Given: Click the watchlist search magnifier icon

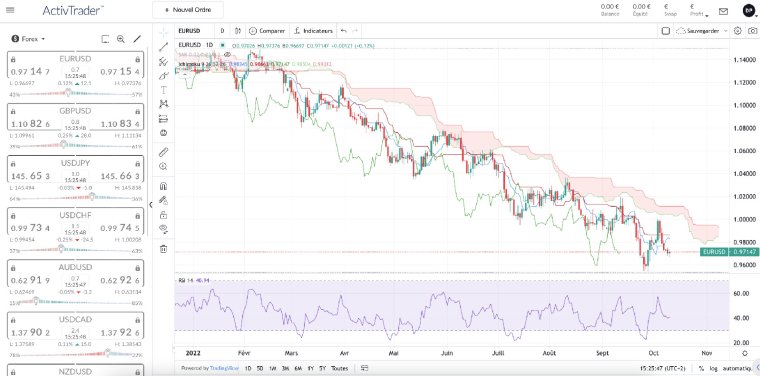Looking at the screenshot, I should point(121,39).
